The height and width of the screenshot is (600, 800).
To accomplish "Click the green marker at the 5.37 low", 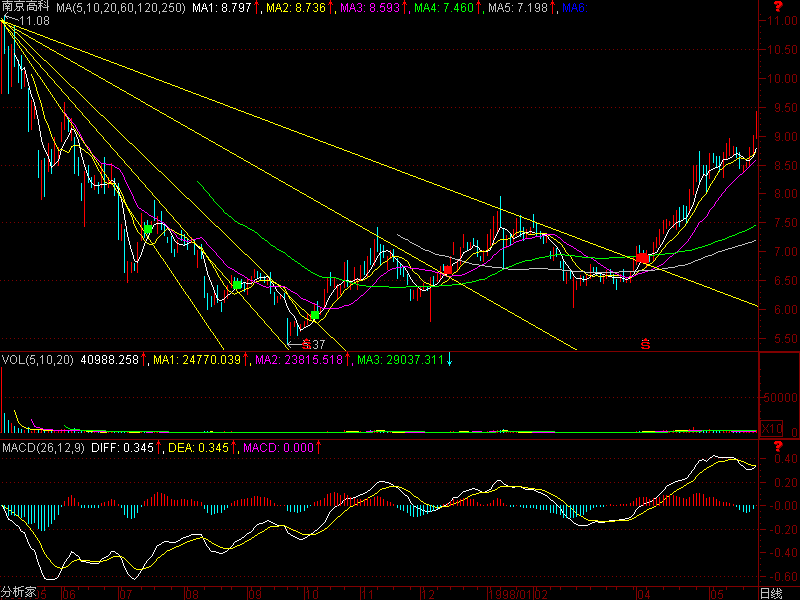I will click(x=315, y=315).
